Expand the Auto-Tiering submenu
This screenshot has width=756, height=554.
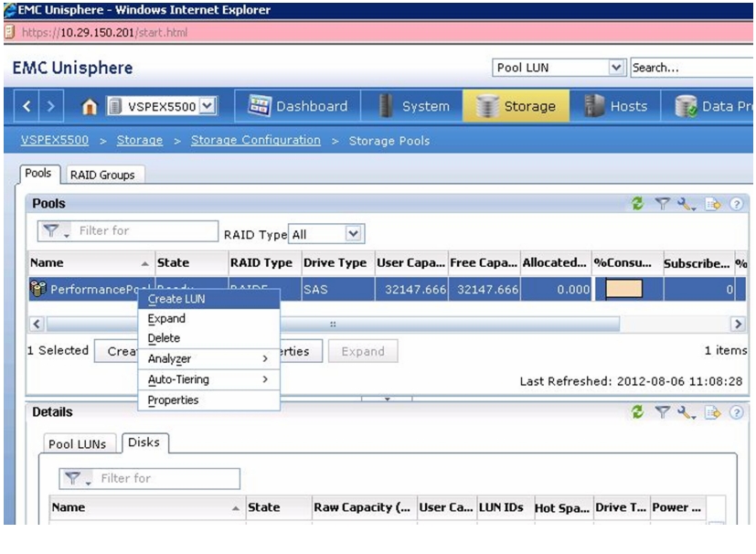(x=208, y=379)
